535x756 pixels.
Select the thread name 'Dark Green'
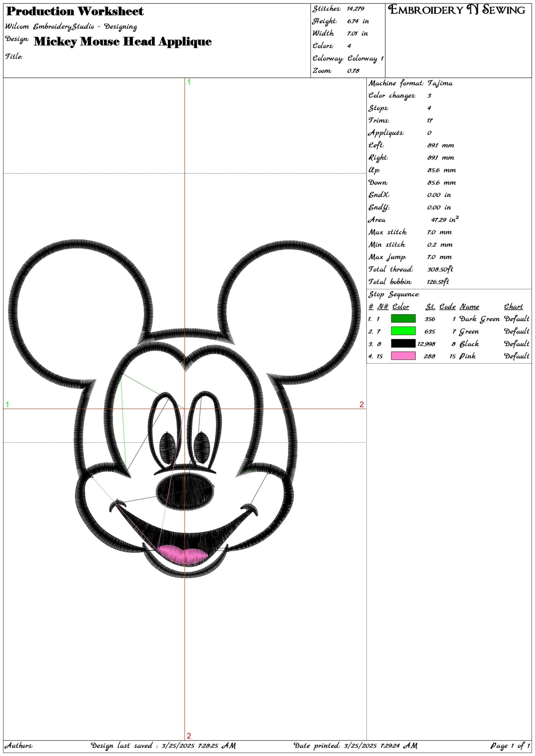tap(479, 319)
